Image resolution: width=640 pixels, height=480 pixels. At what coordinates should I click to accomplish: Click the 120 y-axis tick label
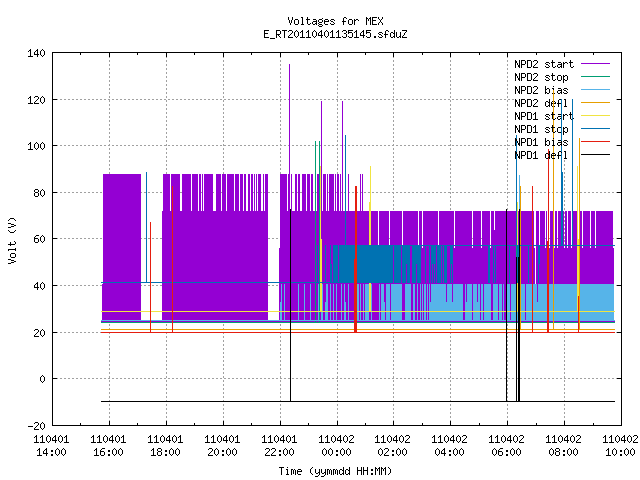point(36,100)
